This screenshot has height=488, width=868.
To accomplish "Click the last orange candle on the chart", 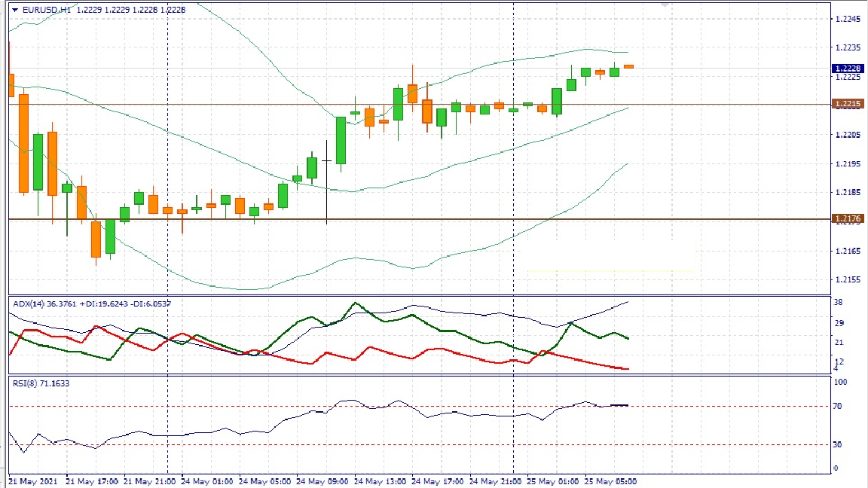I will (x=628, y=66).
